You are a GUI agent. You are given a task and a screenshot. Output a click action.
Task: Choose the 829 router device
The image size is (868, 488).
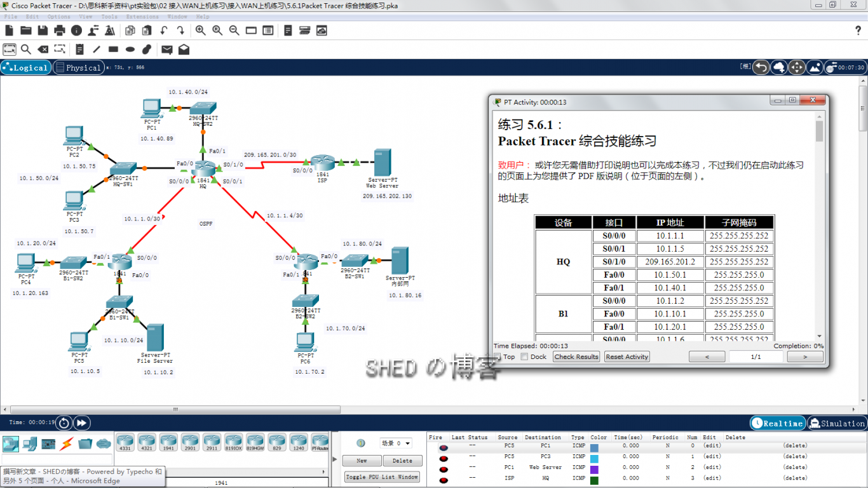coord(277,442)
